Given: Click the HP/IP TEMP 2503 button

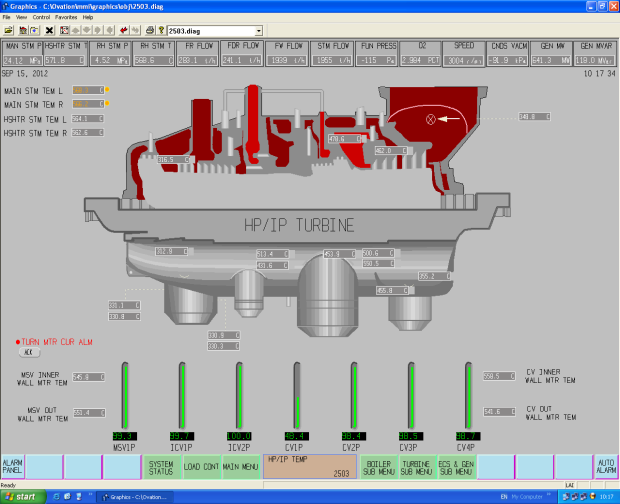Looking at the screenshot, I should (310, 466).
